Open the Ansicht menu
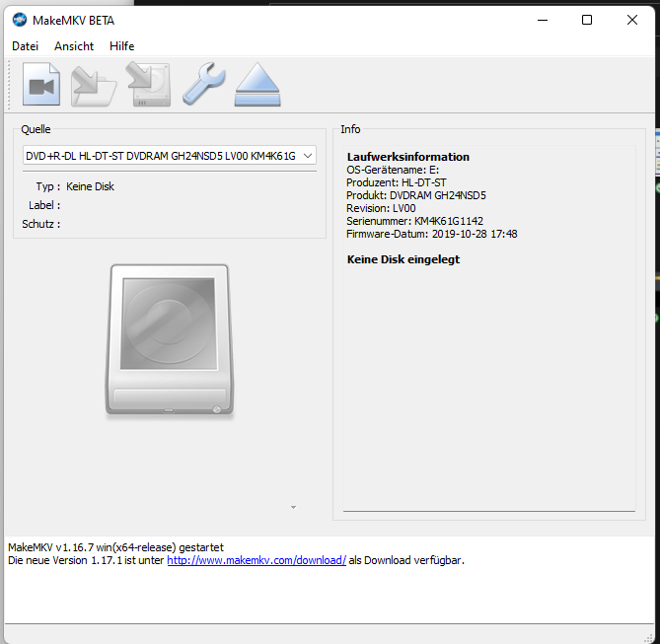Image resolution: width=660 pixels, height=644 pixels. pyautogui.click(x=74, y=46)
